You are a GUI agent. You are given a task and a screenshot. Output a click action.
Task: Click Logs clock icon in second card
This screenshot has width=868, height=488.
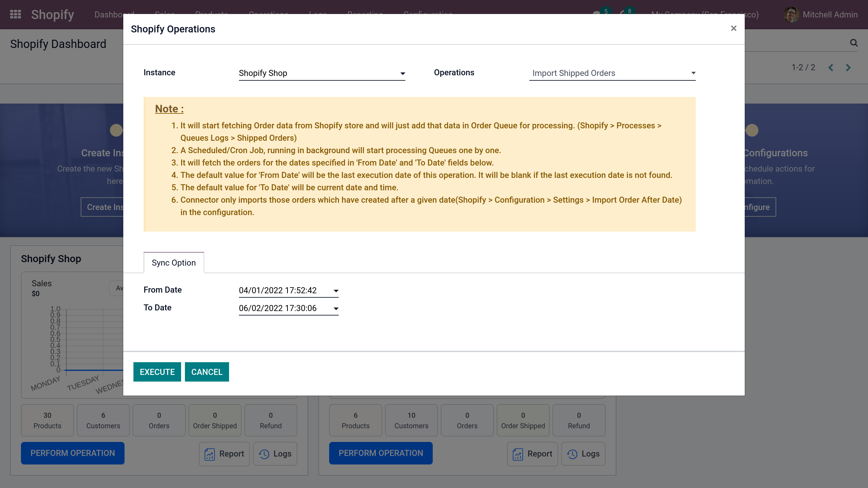[572, 454]
